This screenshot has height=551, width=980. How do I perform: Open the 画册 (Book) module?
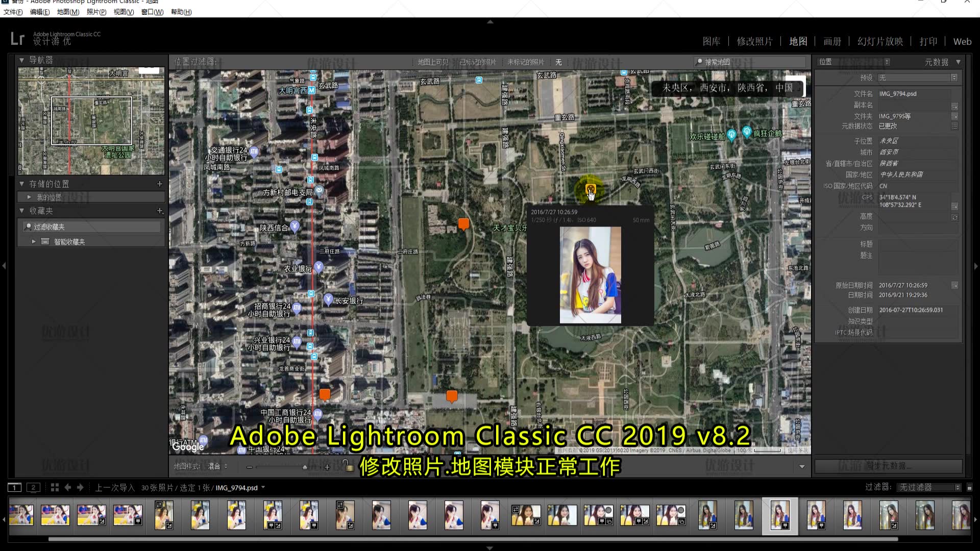coord(832,41)
